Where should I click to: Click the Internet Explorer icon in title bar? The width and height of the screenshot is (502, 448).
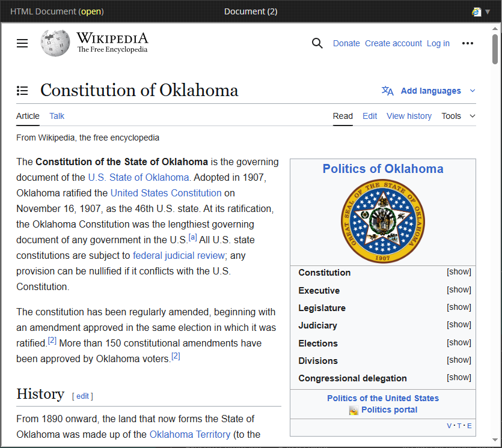pos(476,12)
